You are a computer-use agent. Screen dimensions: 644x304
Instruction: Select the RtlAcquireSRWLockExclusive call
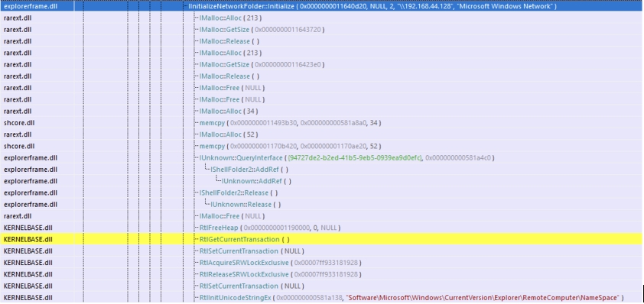(281, 263)
